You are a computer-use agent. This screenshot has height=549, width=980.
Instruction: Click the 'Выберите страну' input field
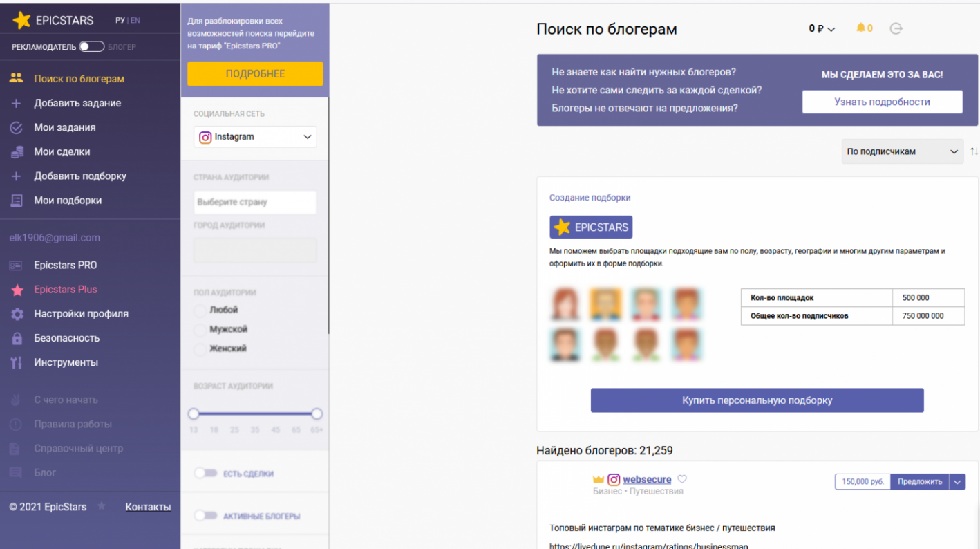point(255,203)
